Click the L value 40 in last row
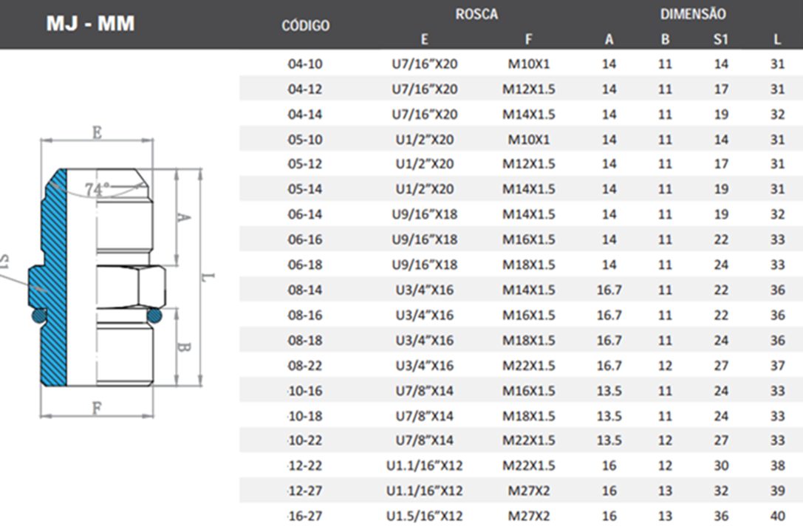This screenshot has width=803, height=532. click(777, 516)
